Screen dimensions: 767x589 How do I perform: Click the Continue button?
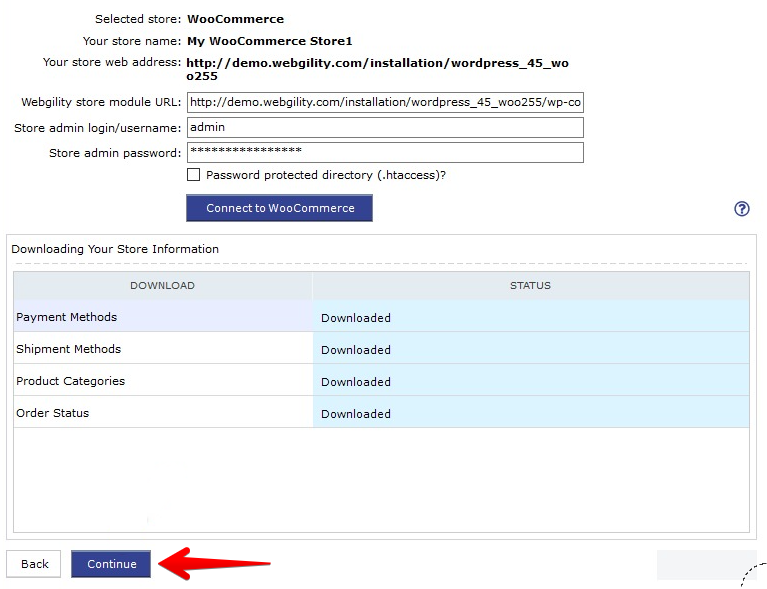pyautogui.click(x=111, y=564)
